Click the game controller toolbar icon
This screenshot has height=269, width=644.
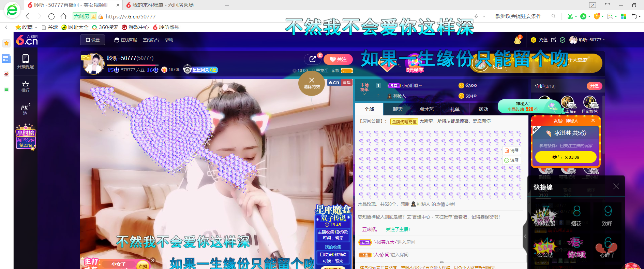click(610, 16)
